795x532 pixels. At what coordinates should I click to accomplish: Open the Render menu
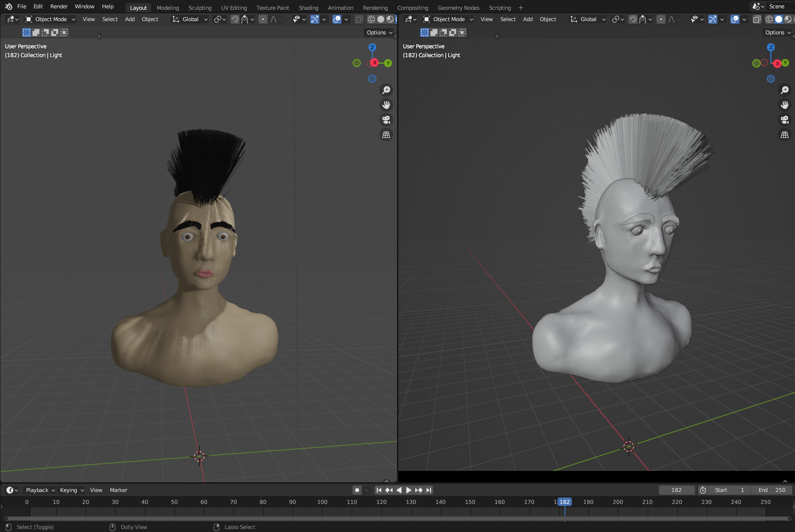tap(59, 6)
